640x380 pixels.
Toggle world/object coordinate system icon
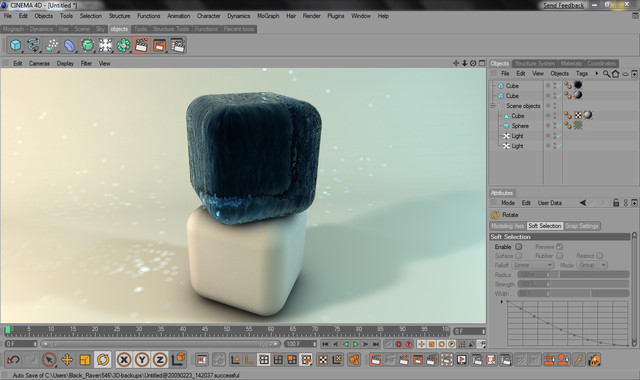(178, 359)
